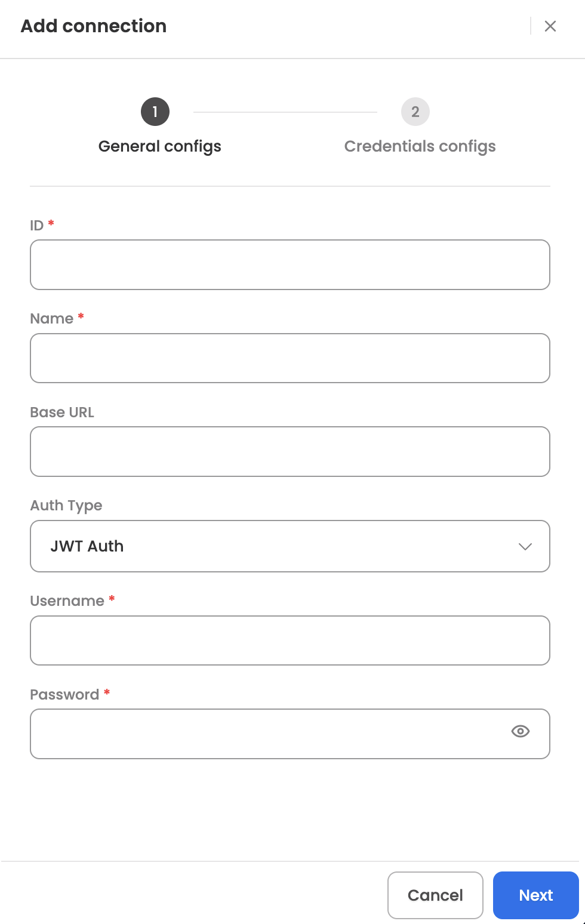Image resolution: width=585 pixels, height=924 pixels.
Task: Close the Add connection dialog
Action: 550,26
